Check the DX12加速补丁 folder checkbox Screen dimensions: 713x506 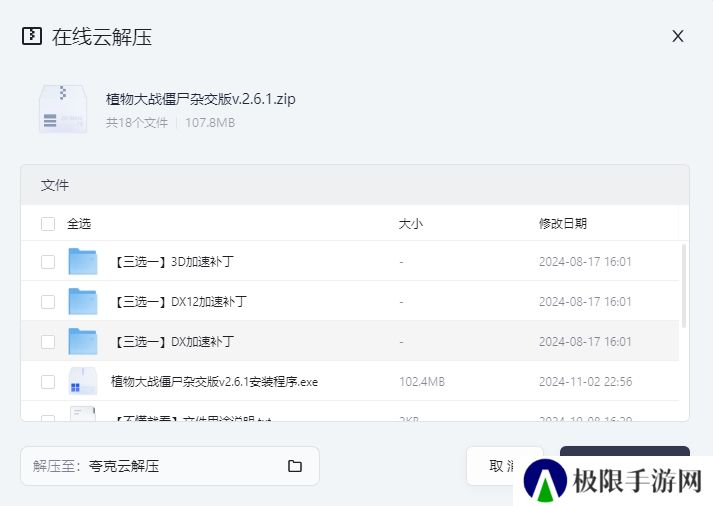48,302
